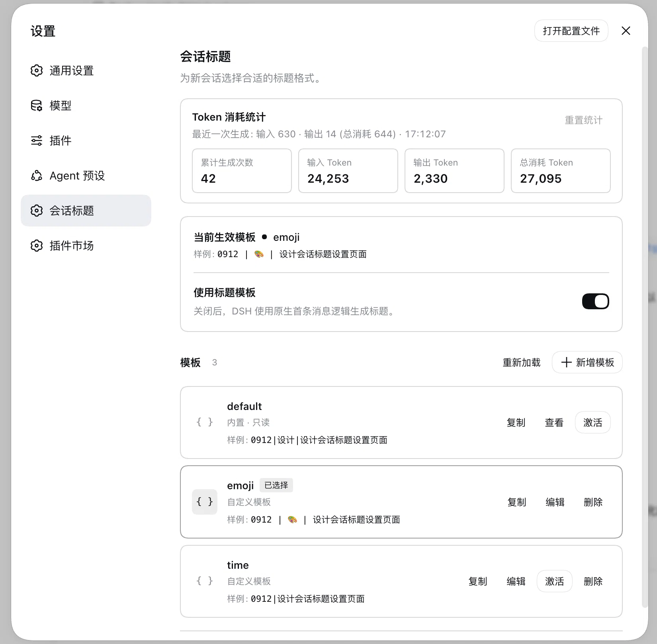Click the braces icon on default template
This screenshot has width=657, height=644.
click(205, 422)
